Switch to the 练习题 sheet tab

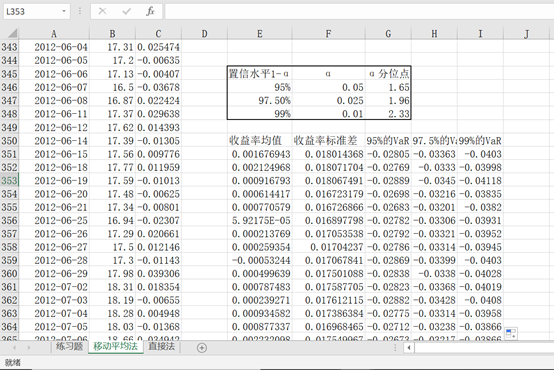point(69,346)
